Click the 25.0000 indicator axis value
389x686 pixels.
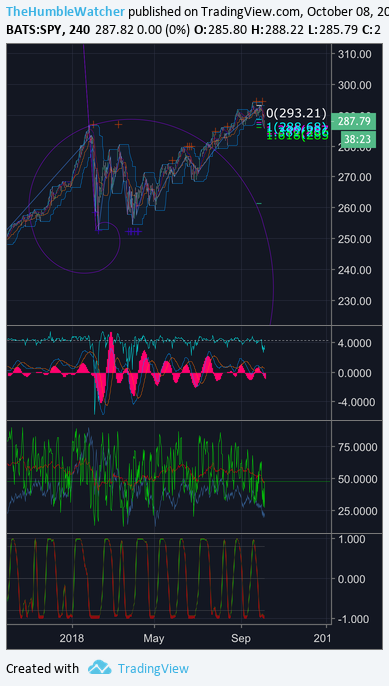(357, 511)
